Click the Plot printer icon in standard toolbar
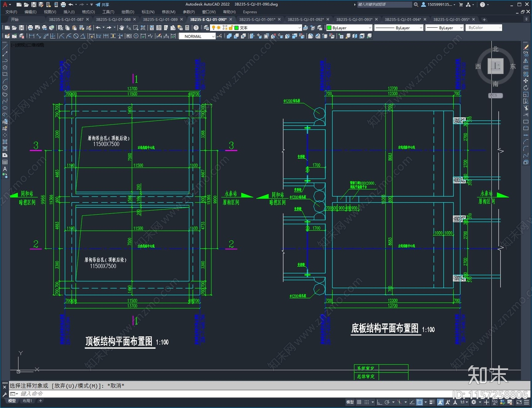 [30, 28]
